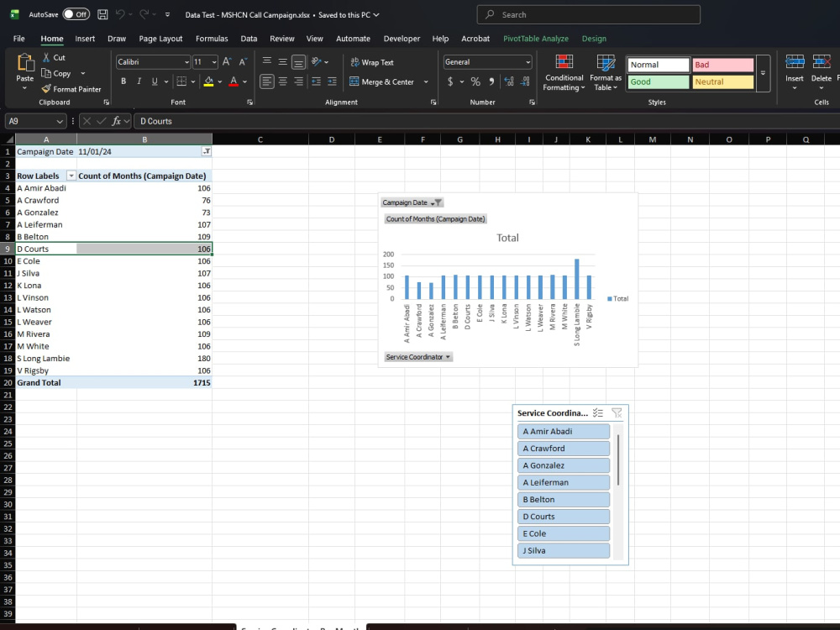The height and width of the screenshot is (630, 840).
Task: Click the Cut scissors icon
Action: click(x=46, y=57)
